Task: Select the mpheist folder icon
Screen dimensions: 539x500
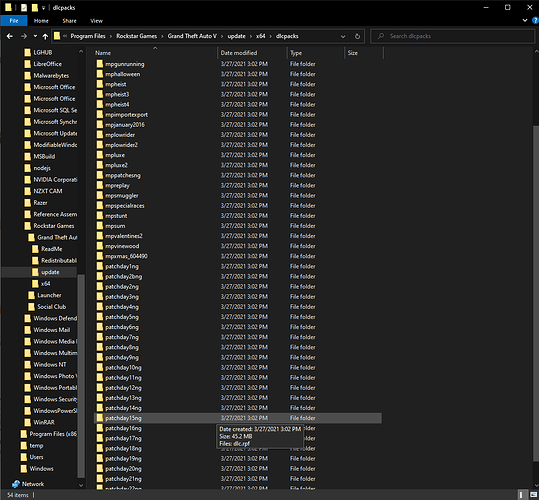Action: point(100,84)
